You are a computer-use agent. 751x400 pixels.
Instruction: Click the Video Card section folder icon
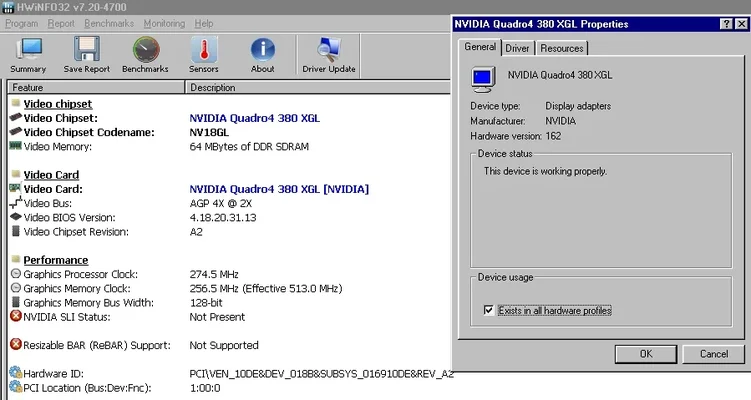pos(16,174)
